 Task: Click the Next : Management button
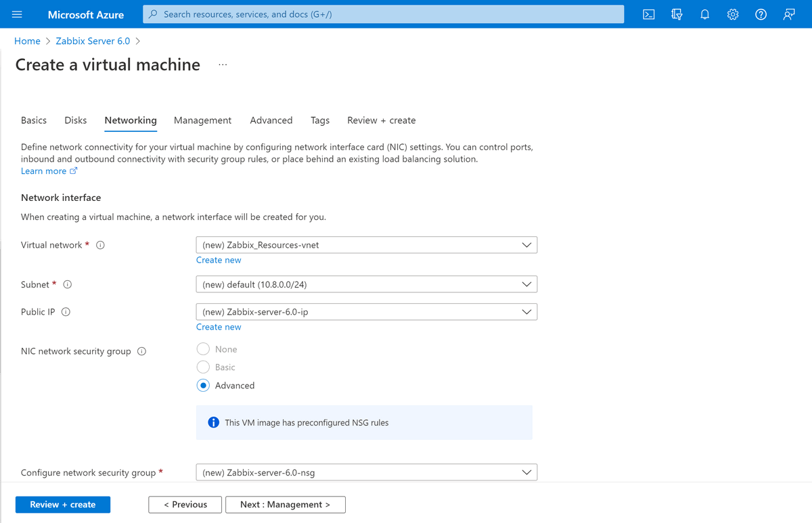[285, 505]
